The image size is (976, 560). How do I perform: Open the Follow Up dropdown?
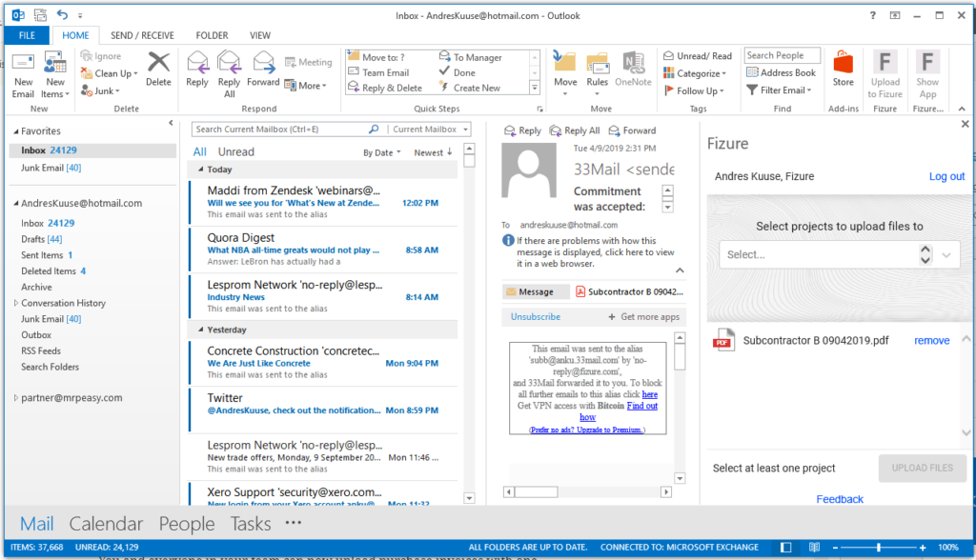click(x=694, y=90)
